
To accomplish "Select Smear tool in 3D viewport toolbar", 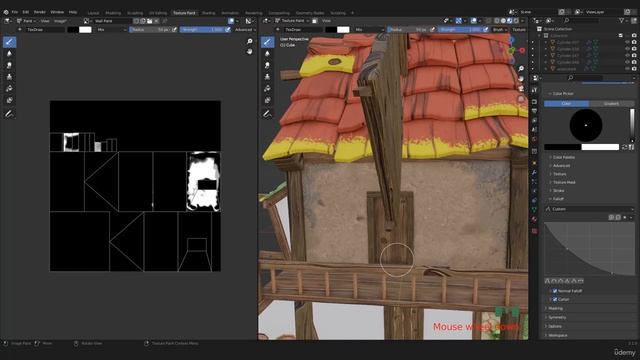I will click(267, 65).
